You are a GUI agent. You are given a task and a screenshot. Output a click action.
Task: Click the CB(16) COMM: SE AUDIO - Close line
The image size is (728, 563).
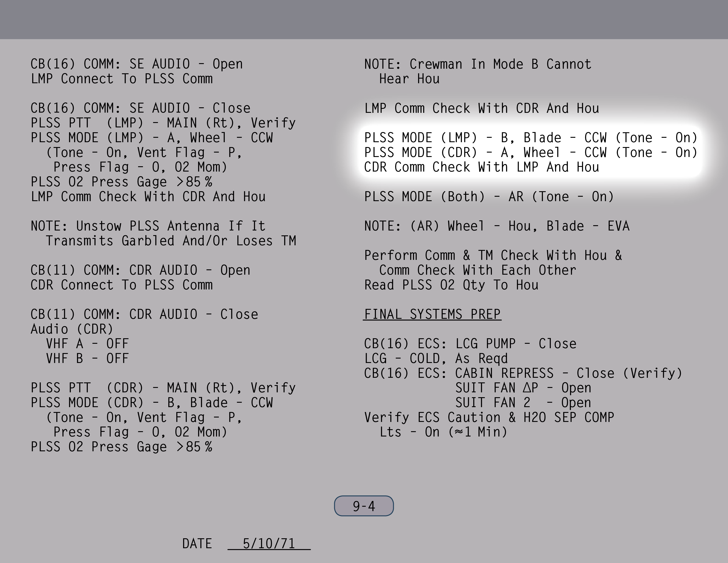point(140,108)
